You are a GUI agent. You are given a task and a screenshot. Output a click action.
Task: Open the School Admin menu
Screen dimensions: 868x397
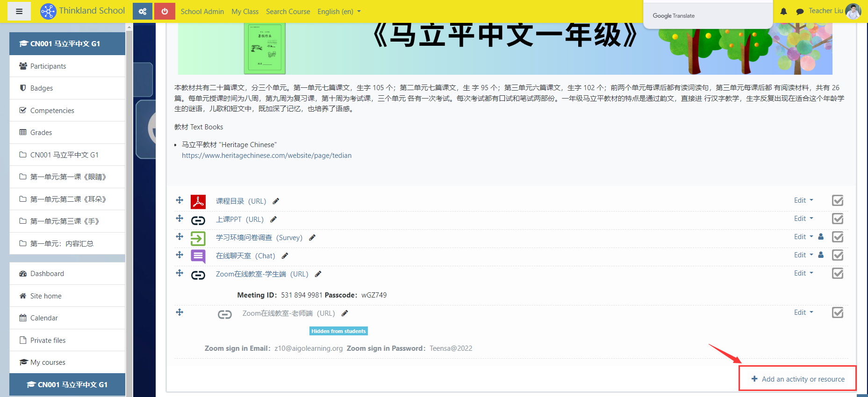point(202,12)
